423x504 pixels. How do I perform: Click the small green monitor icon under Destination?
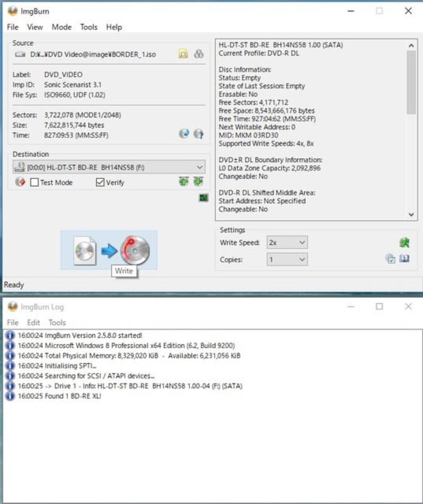tap(204, 198)
